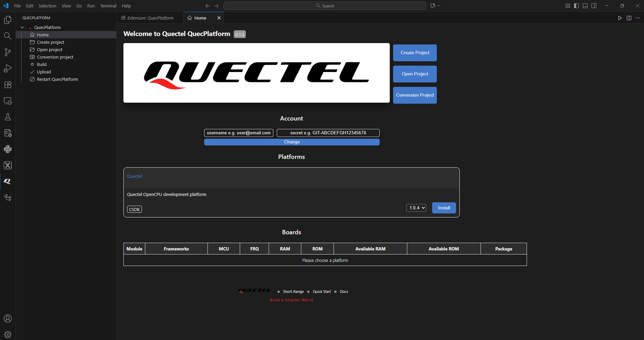Open Run and Debug view
This screenshot has height=340, width=644.
(8, 68)
